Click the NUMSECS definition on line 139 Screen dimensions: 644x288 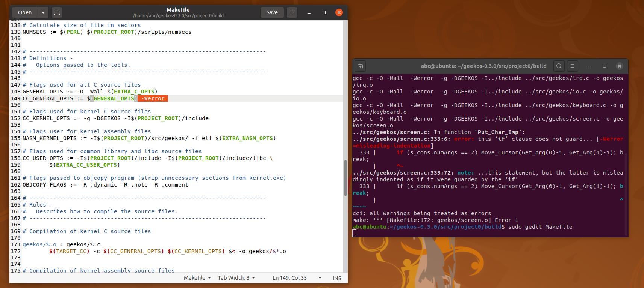[x=107, y=32]
